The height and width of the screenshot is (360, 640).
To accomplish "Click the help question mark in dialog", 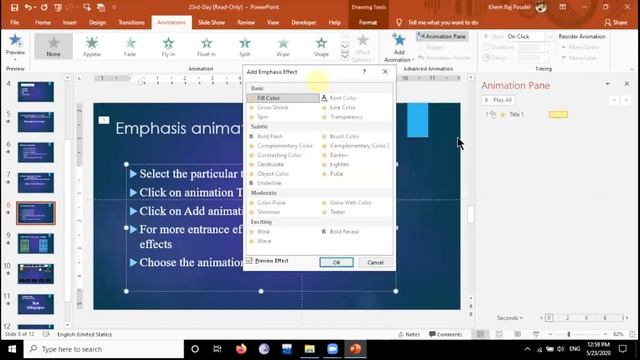I will (364, 72).
